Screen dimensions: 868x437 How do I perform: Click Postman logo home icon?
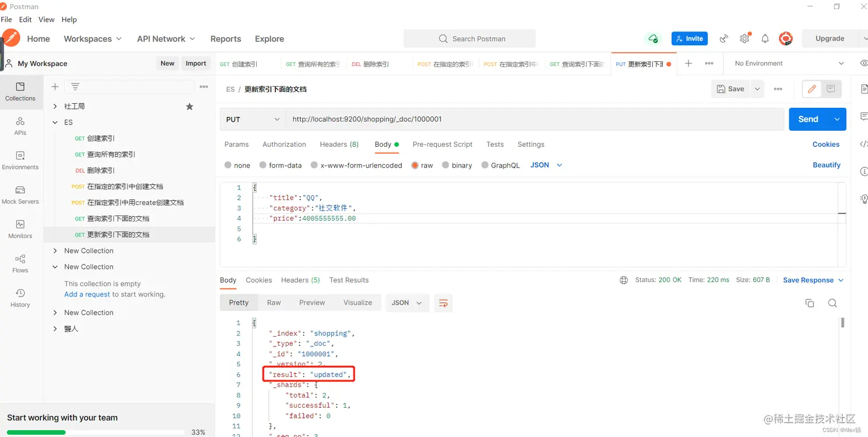(11, 38)
